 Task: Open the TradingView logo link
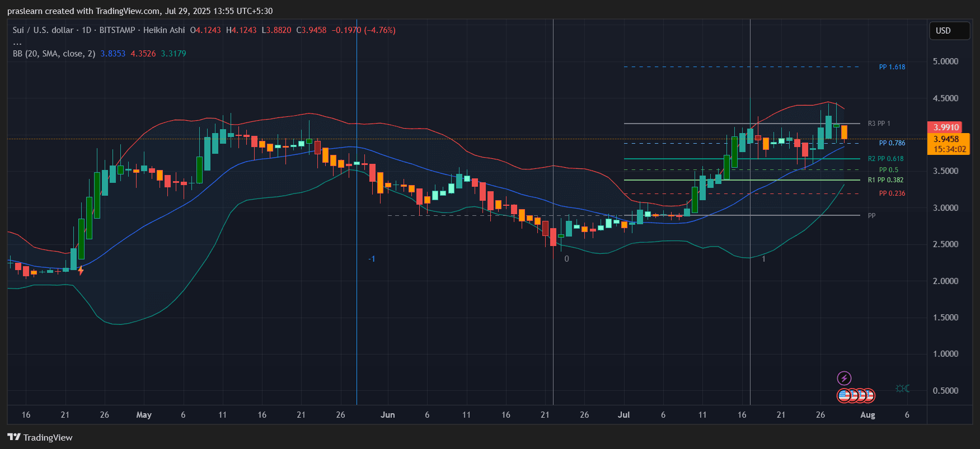[40, 437]
